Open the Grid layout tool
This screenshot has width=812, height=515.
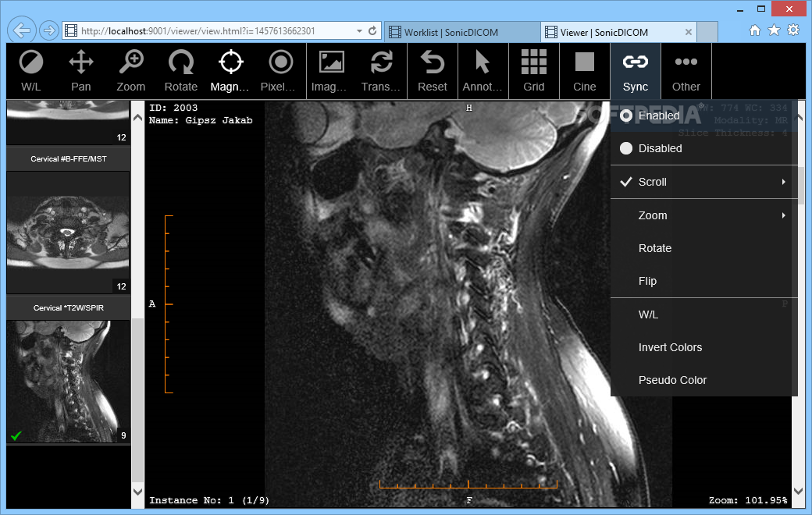point(534,71)
